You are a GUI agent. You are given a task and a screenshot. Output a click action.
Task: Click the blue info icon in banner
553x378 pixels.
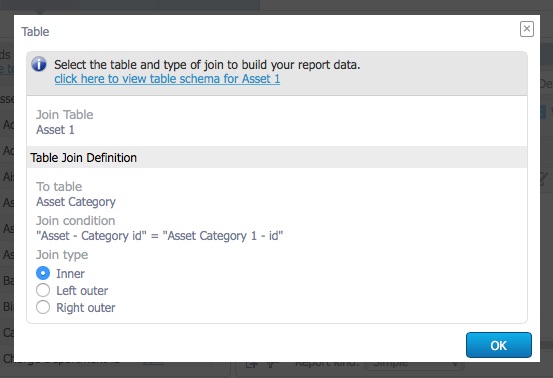tap(39, 64)
